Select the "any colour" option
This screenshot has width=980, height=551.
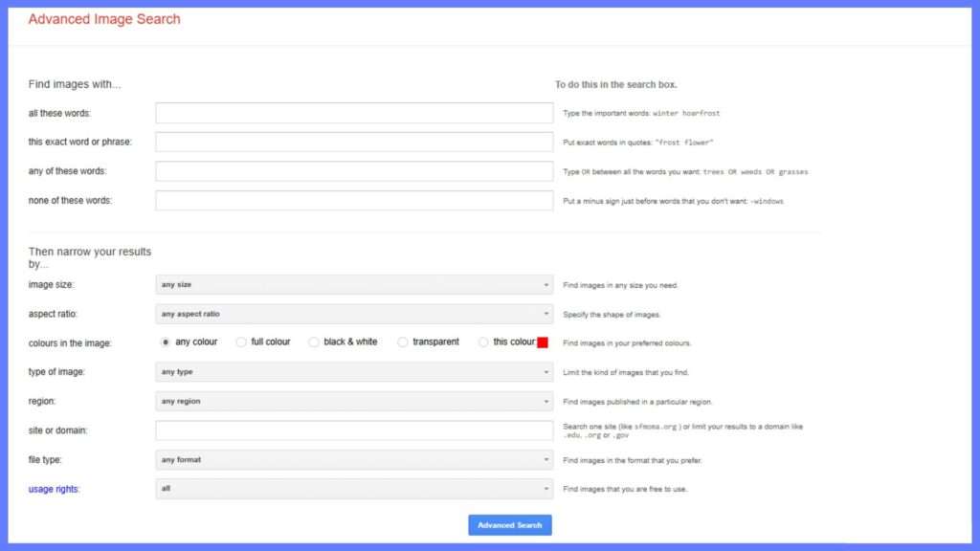click(x=165, y=342)
